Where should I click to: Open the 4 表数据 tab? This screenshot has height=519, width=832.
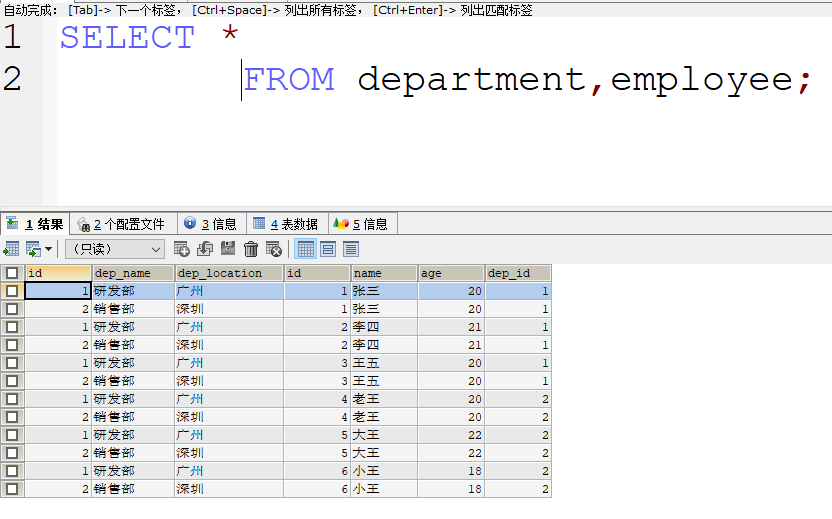tap(287, 224)
